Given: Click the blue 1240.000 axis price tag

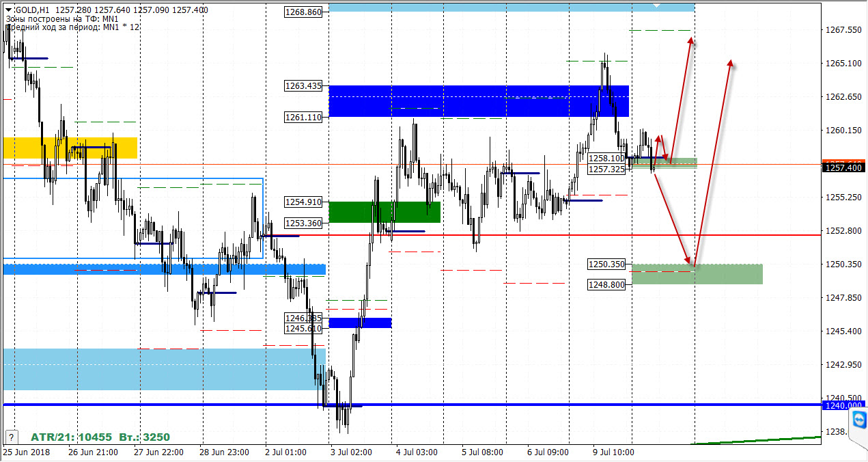Looking at the screenshot, I should [844, 405].
